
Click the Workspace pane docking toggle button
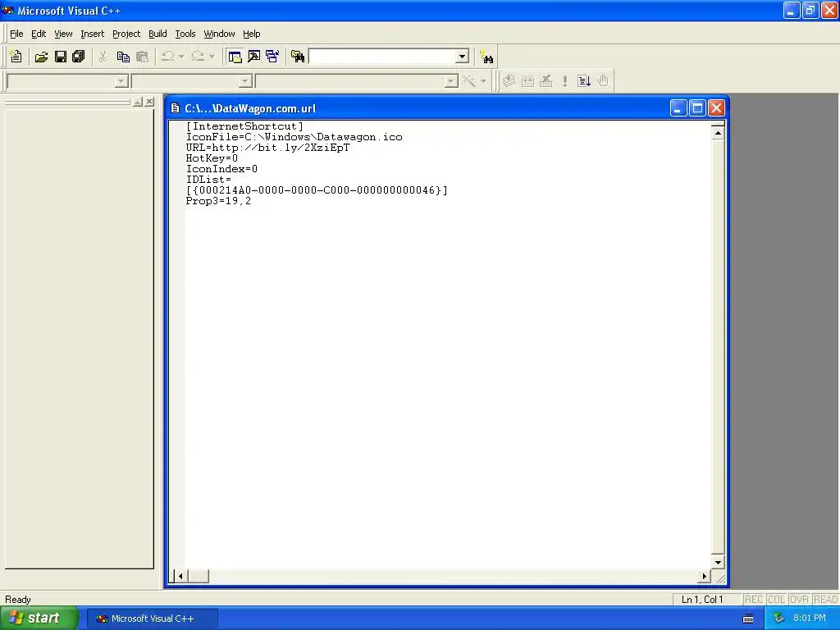tap(138, 102)
